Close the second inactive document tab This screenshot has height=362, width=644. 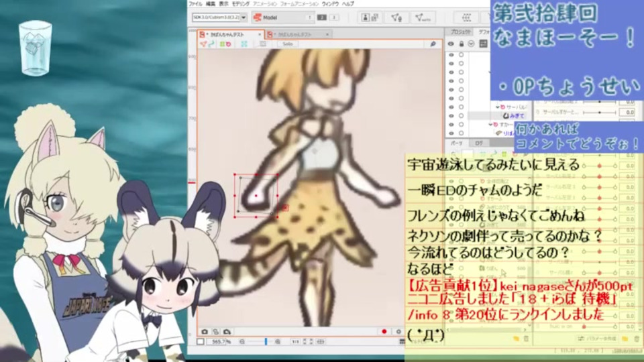click(327, 34)
